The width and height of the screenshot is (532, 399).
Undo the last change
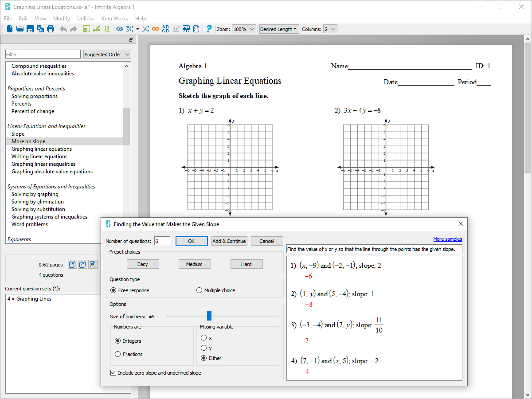tap(63, 29)
